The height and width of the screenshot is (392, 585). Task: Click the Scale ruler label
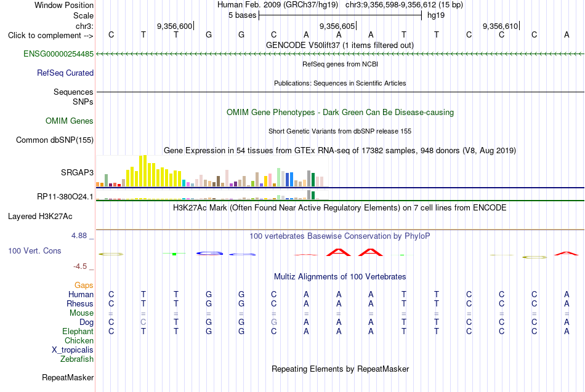point(83,15)
